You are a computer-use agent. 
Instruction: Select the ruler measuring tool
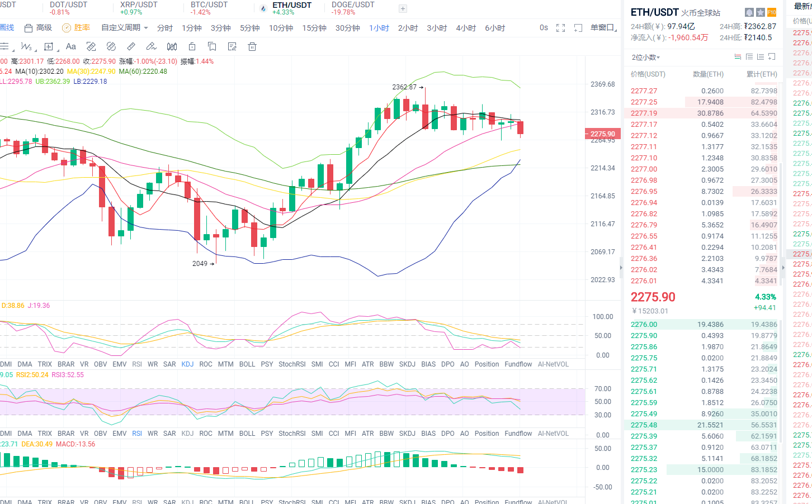pyautogui.click(x=131, y=46)
